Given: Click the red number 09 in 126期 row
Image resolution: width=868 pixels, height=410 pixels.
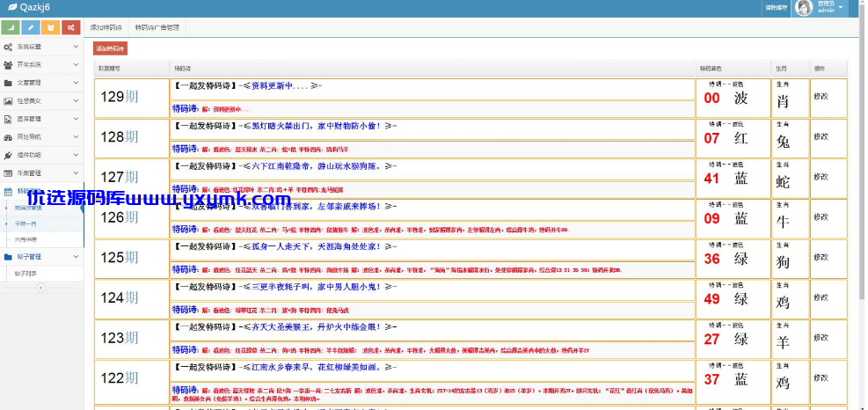Looking at the screenshot, I should coord(711,219).
